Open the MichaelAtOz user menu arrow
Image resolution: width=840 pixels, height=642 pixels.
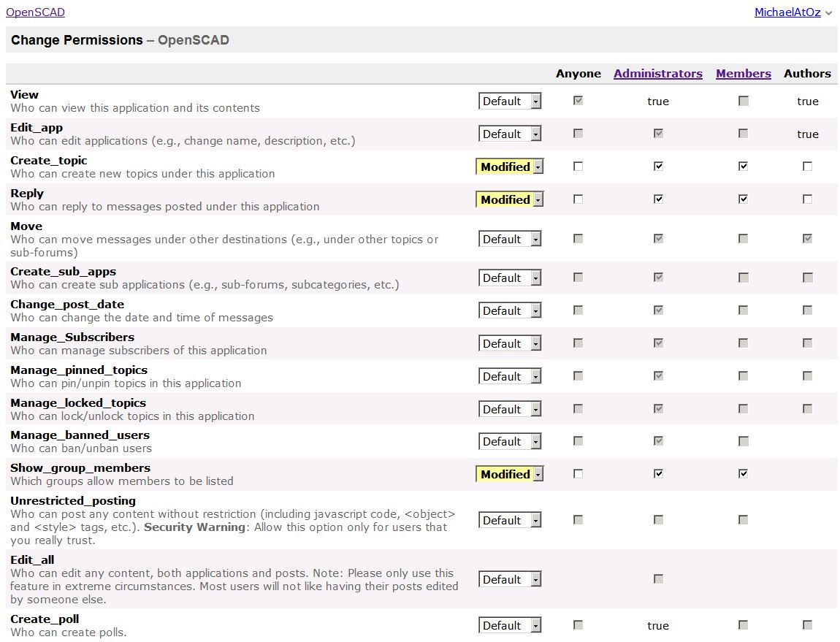(x=828, y=13)
